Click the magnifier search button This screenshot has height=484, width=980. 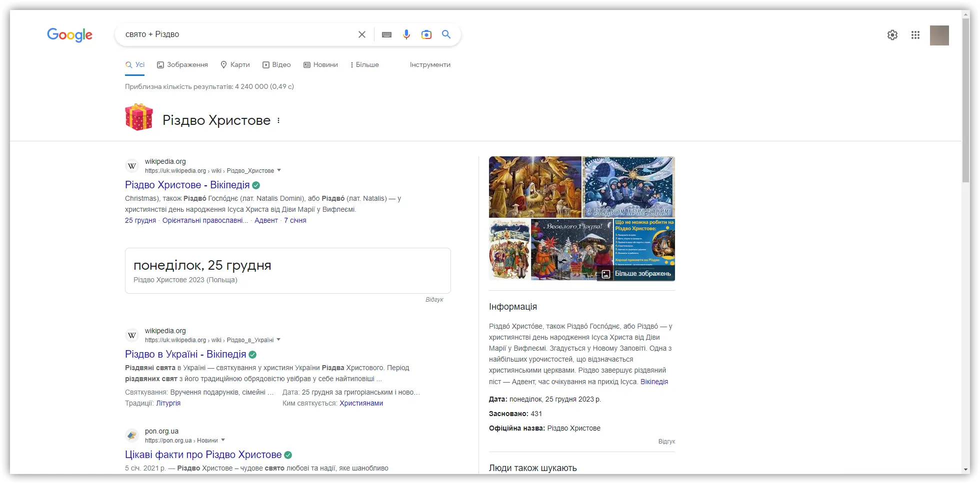coord(446,34)
